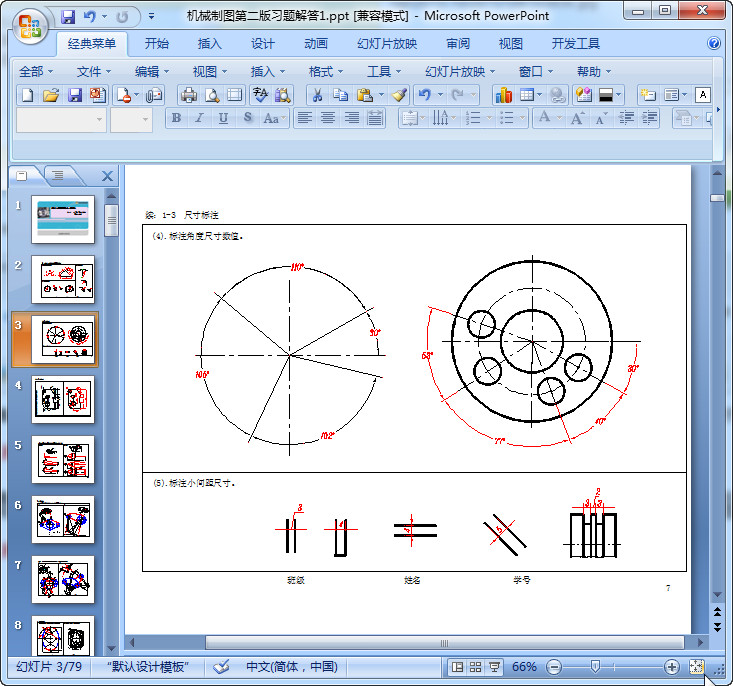The image size is (733, 686).
Task: Toggle Bold formatting
Action: coord(177,118)
